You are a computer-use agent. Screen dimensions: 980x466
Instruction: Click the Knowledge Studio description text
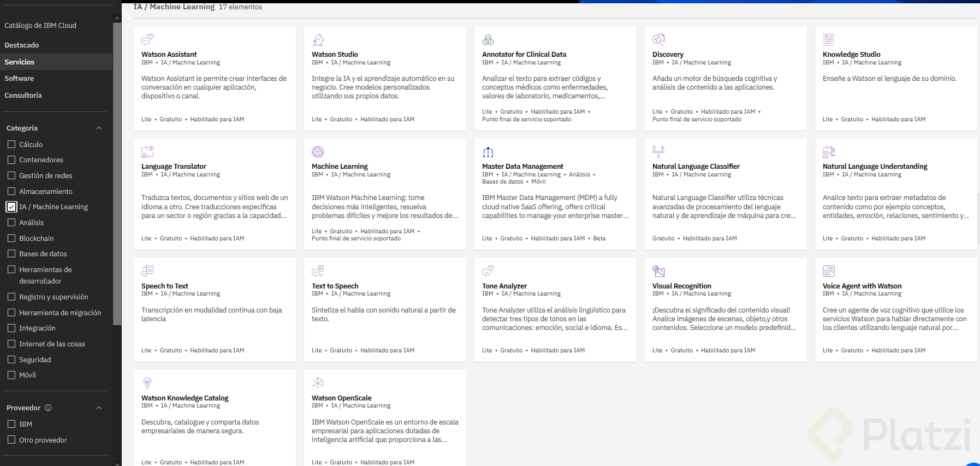click(889, 78)
